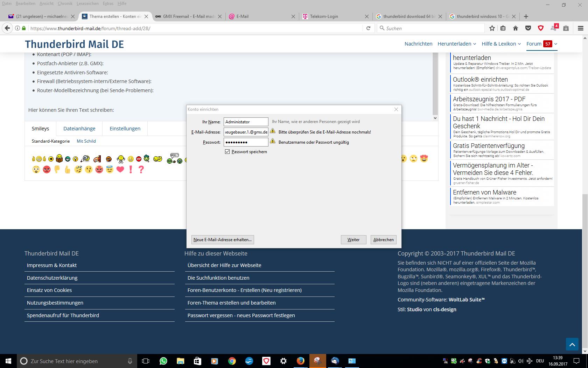Click the Firefox Suchen search box
The height and width of the screenshot is (368, 588).
[431, 28]
